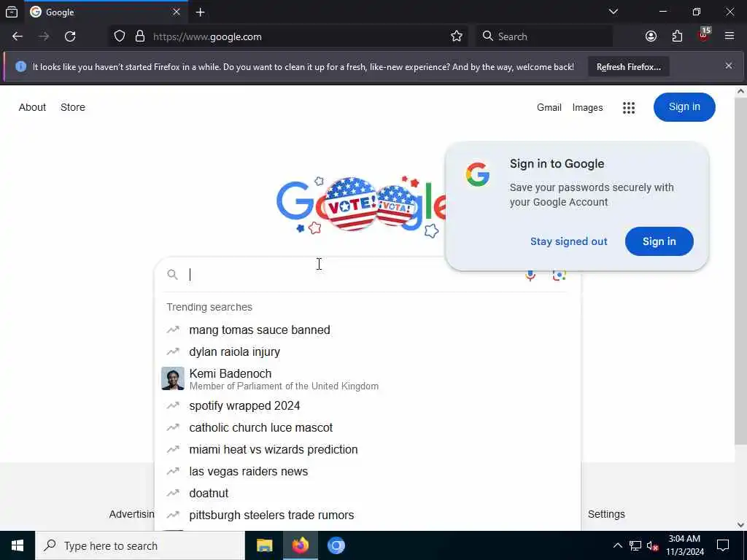This screenshot has height=560, width=747.
Task: Select suggestion las vegas raiders news
Action: [368, 472]
